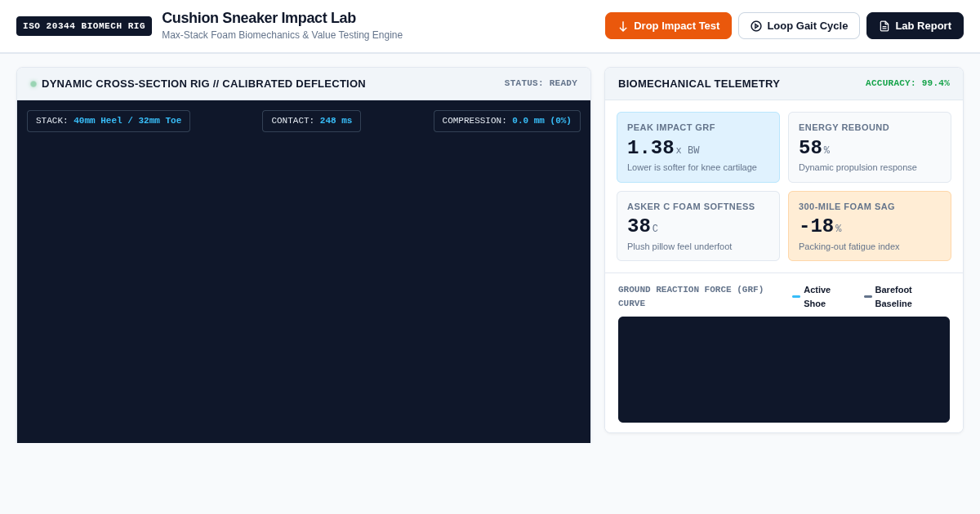Select the Peak Impact GRF card
Image resolution: width=980 pixels, height=514 pixels.
[698, 147]
